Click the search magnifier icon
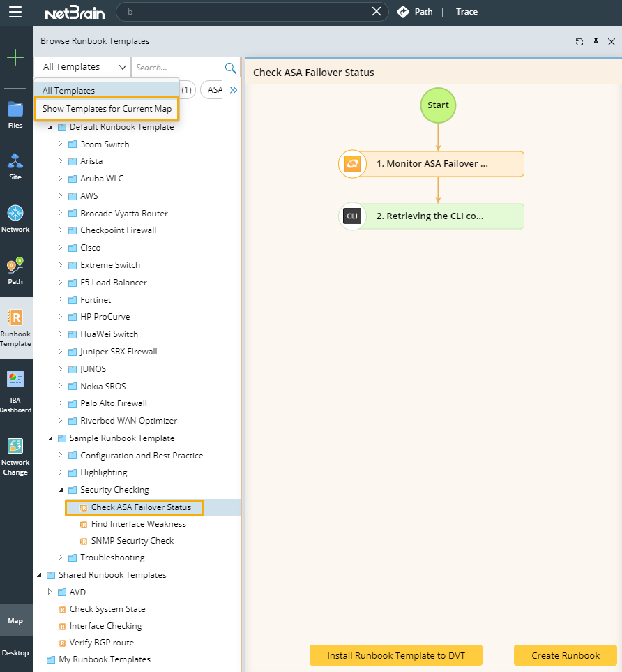The width and height of the screenshot is (622, 672). click(x=230, y=68)
